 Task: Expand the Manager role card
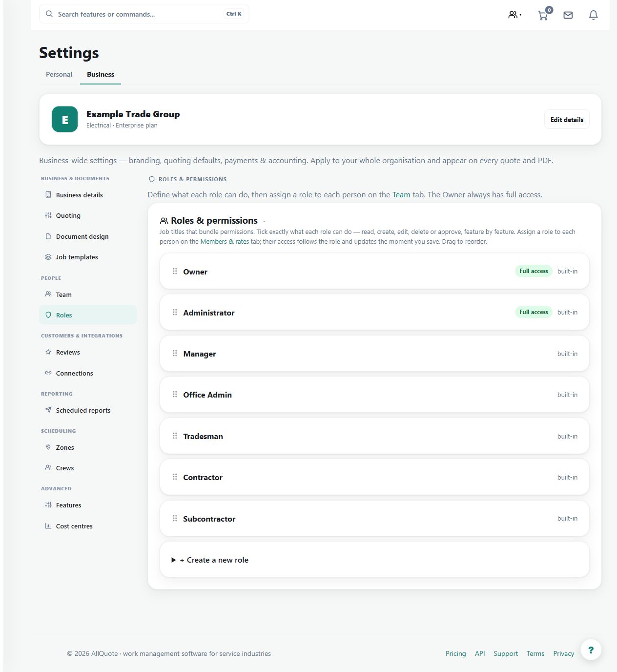[374, 354]
